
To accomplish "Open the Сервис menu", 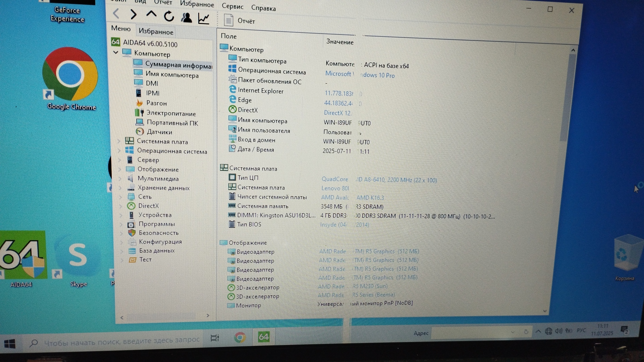I will click(x=232, y=6).
